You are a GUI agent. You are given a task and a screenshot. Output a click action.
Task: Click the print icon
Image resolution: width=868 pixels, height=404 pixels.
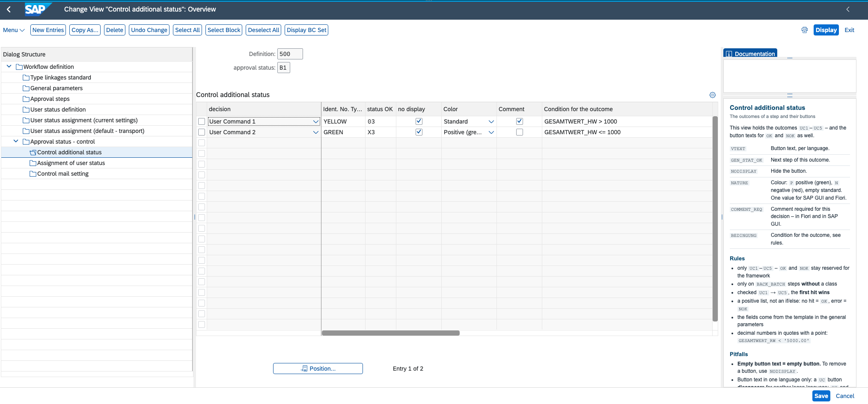click(x=804, y=30)
